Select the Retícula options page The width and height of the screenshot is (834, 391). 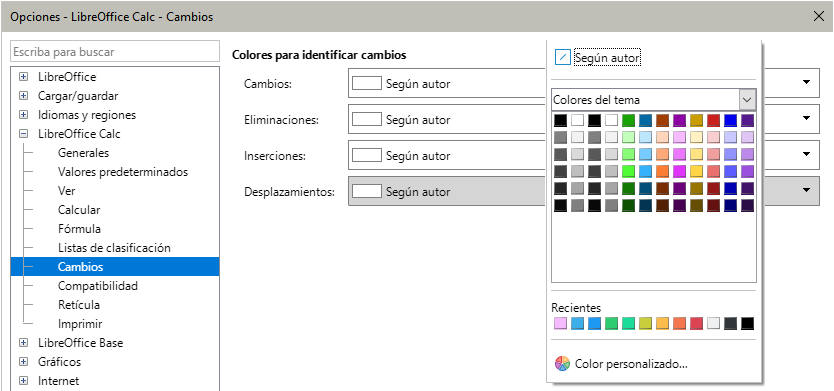79,305
